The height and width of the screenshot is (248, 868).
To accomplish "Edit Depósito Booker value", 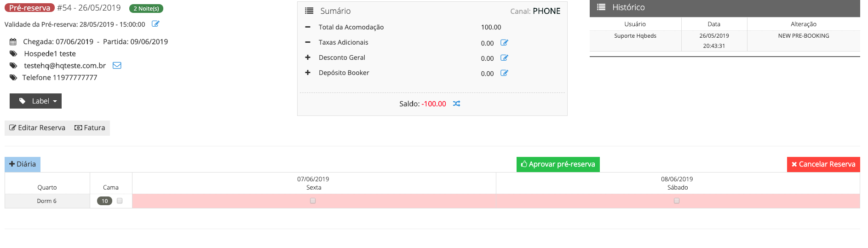I will [x=504, y=73].
